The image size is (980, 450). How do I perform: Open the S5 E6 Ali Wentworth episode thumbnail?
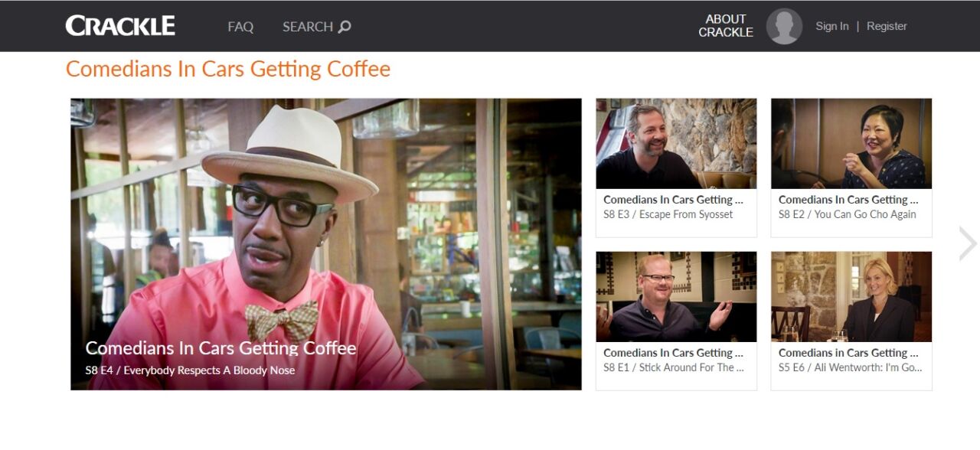[851, 296]
